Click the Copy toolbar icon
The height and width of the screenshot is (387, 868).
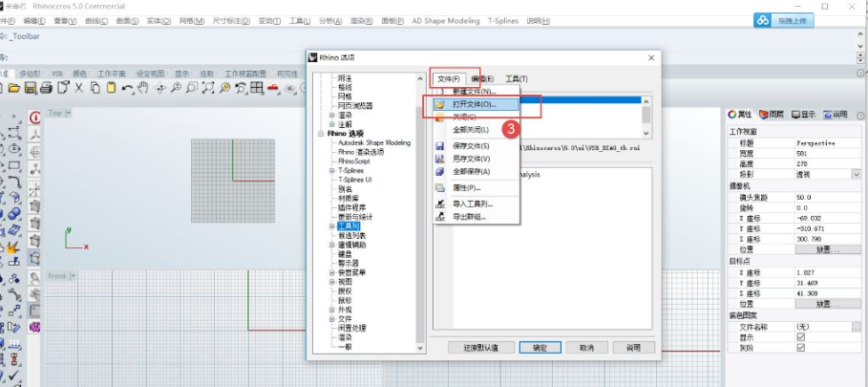[x=95, y=88]
